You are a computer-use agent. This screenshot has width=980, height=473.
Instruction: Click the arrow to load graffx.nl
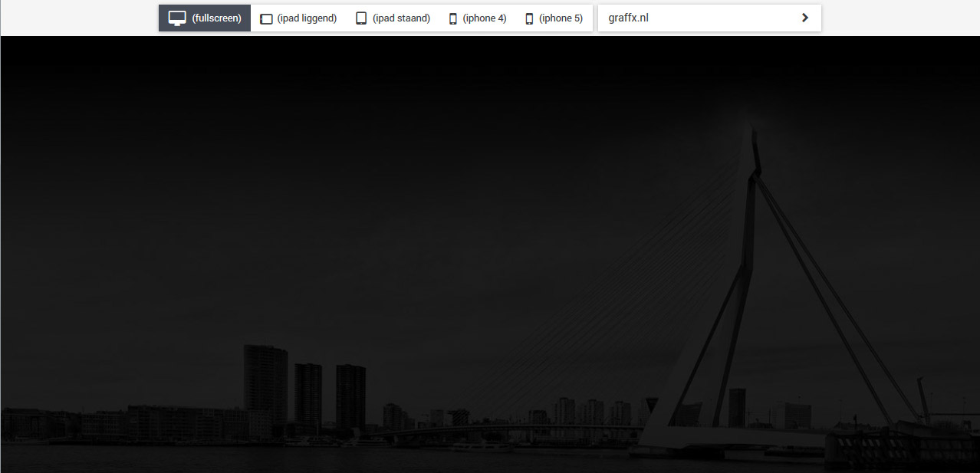(x=804, y=18)
